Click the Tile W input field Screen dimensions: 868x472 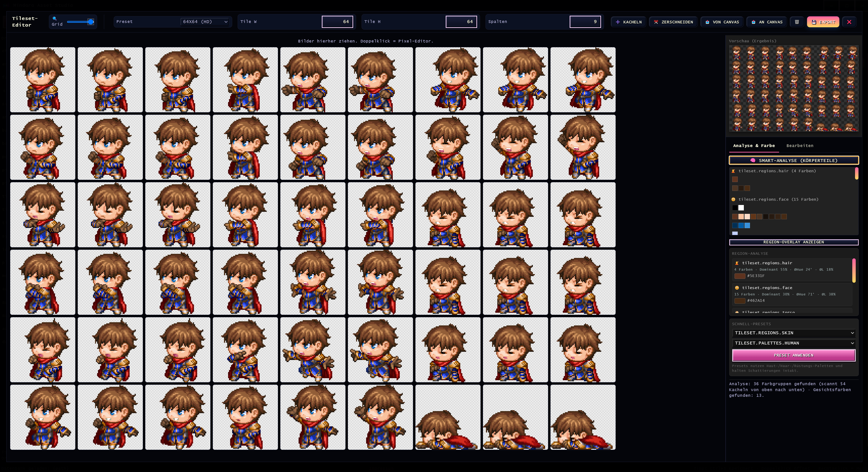point(337,22)
